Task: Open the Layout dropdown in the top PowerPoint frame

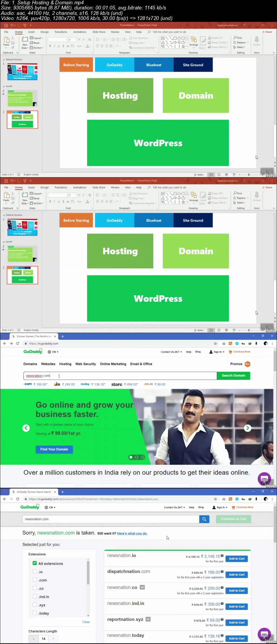Action: (x=36, y=38)
